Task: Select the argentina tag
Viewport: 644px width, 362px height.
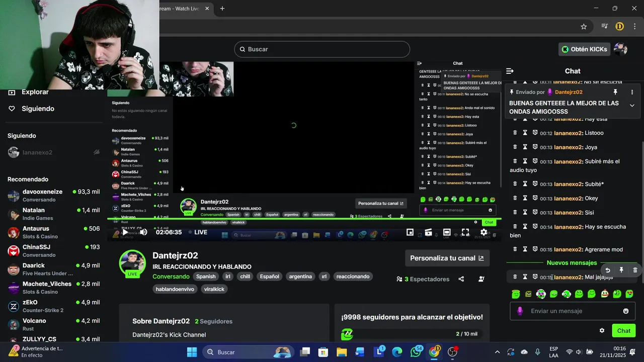Action: (x=300, y=277)
